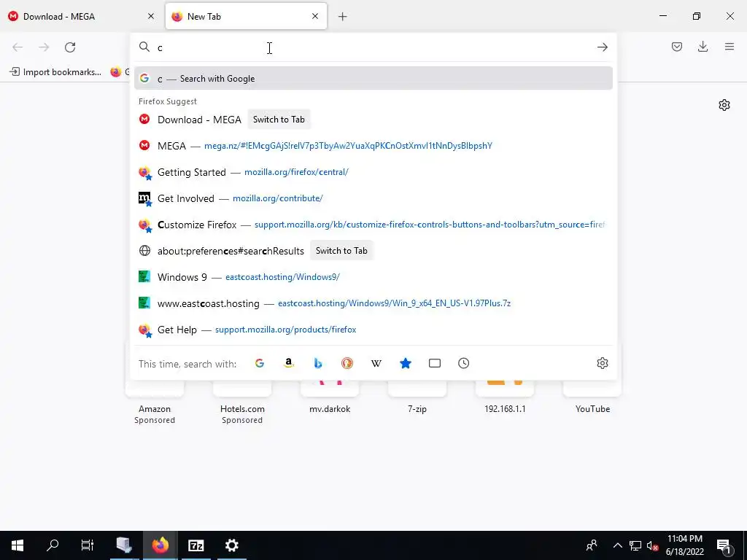Select the Getting Started suggestion

pos(373,172)
